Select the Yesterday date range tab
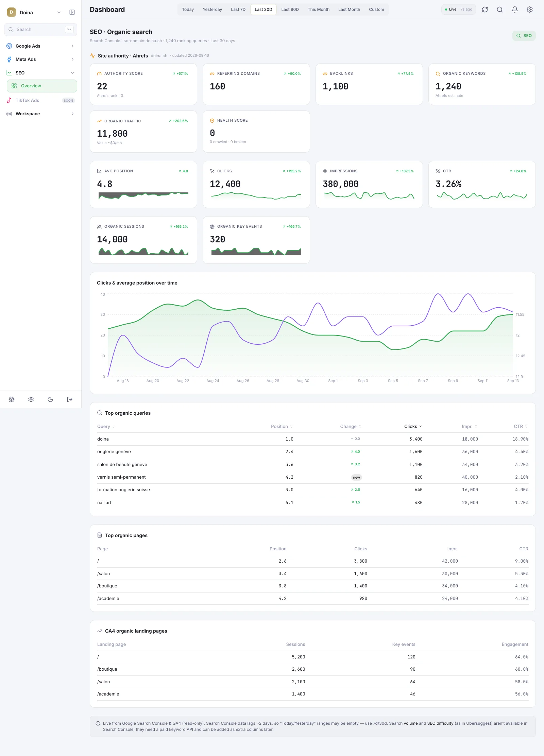The height and width of the screenshot is (756, 544). point(213,10)
